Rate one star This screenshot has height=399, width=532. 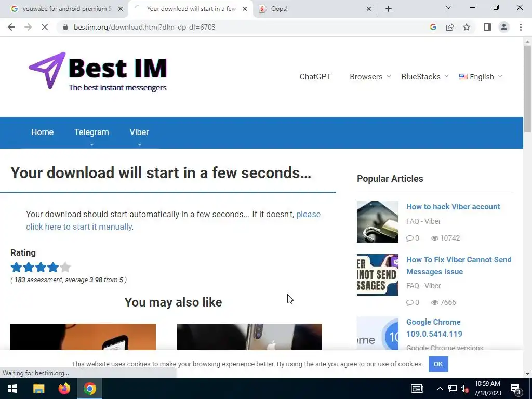coord(16,268)
